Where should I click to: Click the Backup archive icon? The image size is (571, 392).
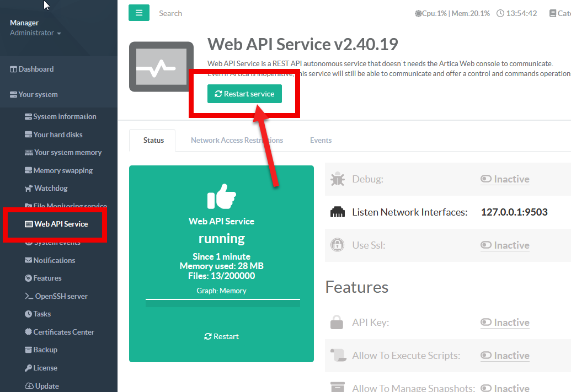click(29, 350)
